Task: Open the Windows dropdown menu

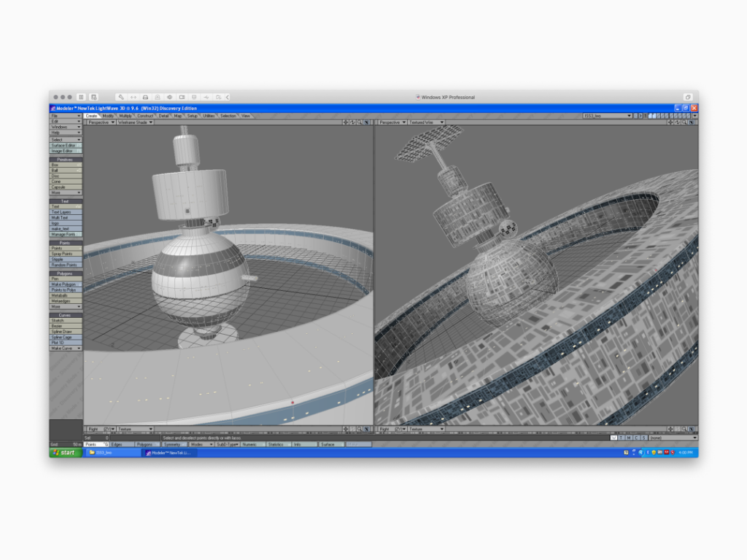Action: pyautogui.click(x=66, y=127)
